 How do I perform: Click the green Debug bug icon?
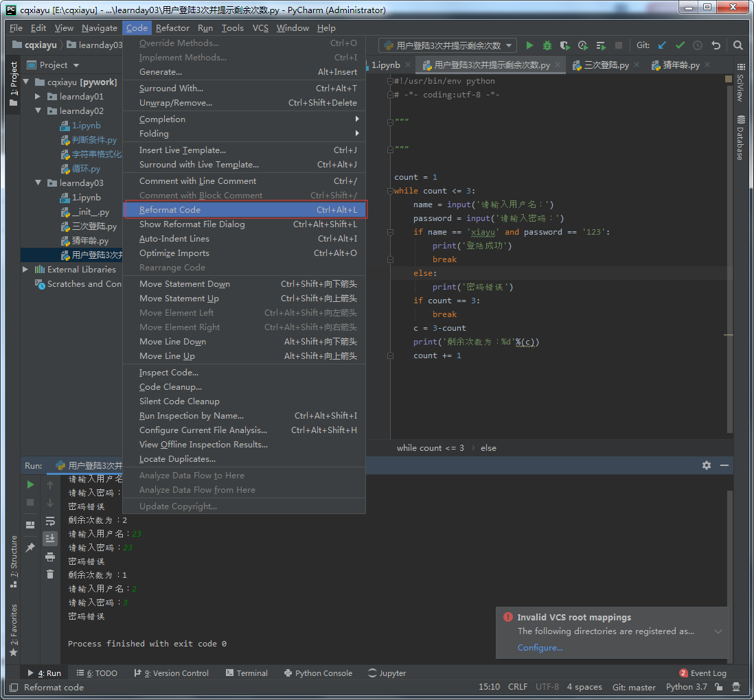[x=547, y=45]
